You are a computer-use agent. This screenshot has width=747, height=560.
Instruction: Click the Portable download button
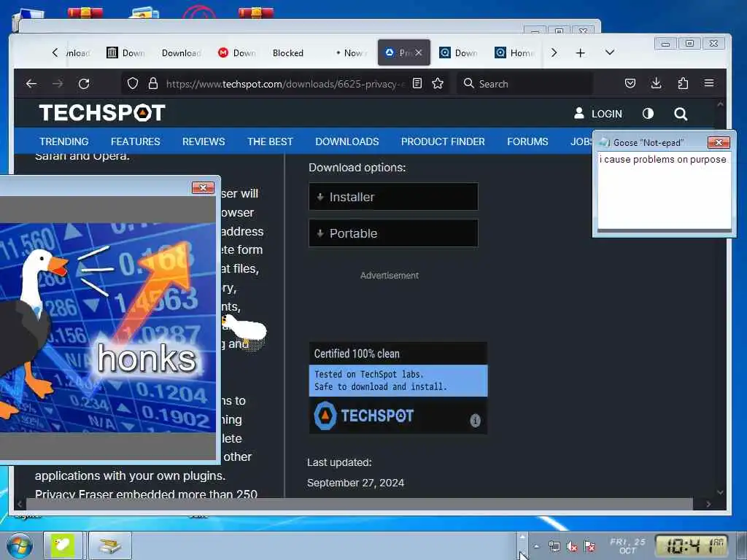tap(393, 233)
